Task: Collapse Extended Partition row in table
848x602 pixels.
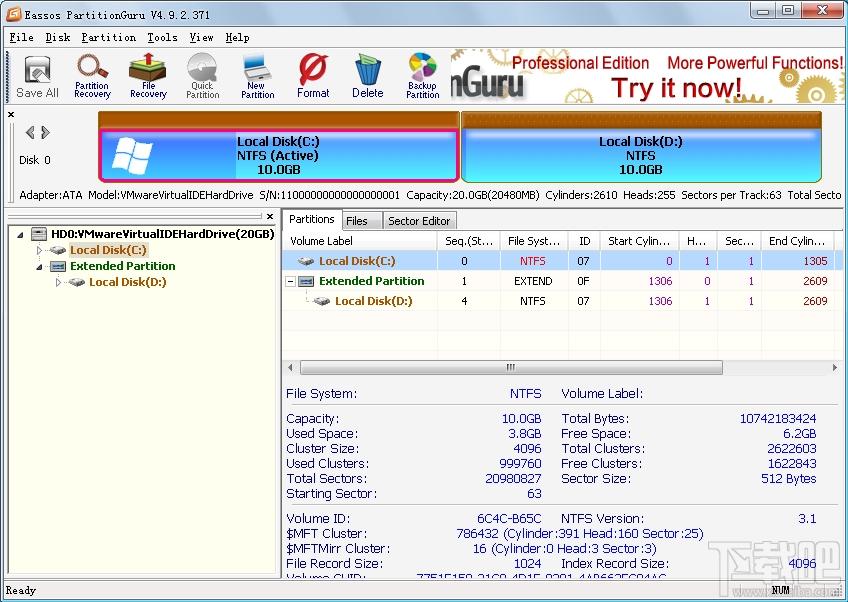Action: (x=290, y=281)
